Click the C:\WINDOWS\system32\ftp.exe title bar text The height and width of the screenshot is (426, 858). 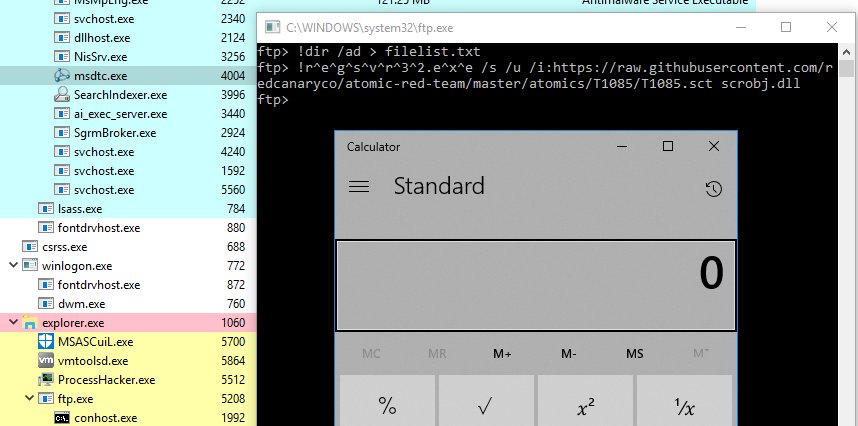(x=369, y=28)
